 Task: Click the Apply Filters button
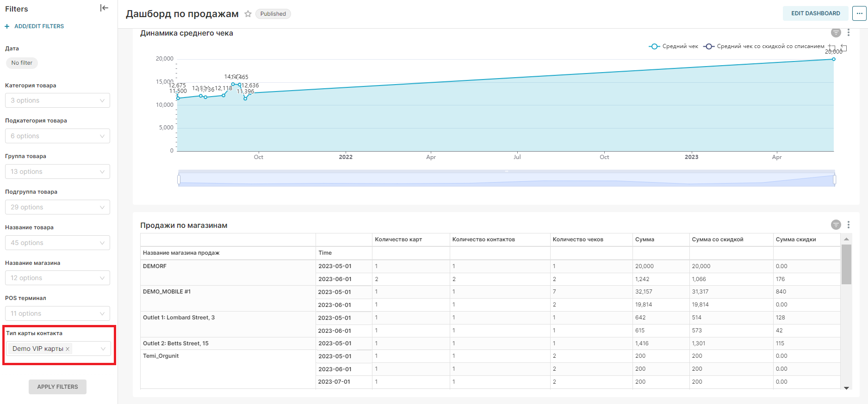(x=57, y=387)
